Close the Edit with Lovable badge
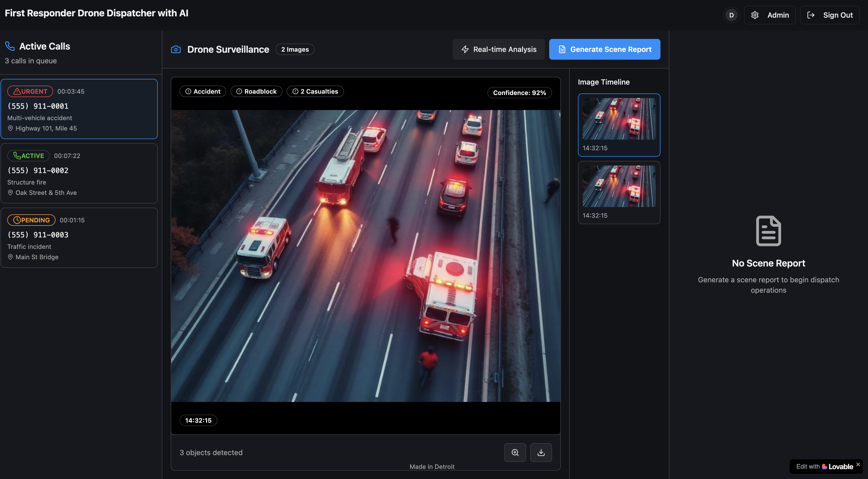Image resolution: width=868 pixels, height=479 pixels. pyautogui.click(x=858, y=464)
